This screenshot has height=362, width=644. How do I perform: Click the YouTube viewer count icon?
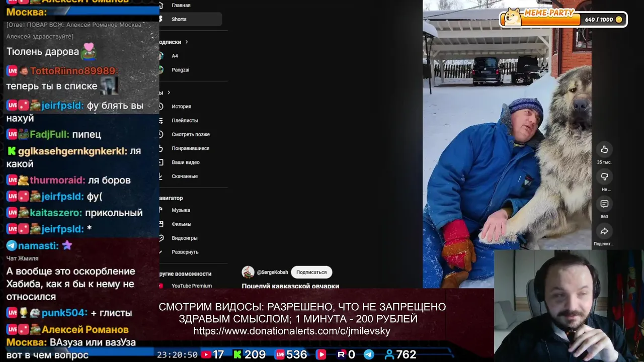pos(206,354)
